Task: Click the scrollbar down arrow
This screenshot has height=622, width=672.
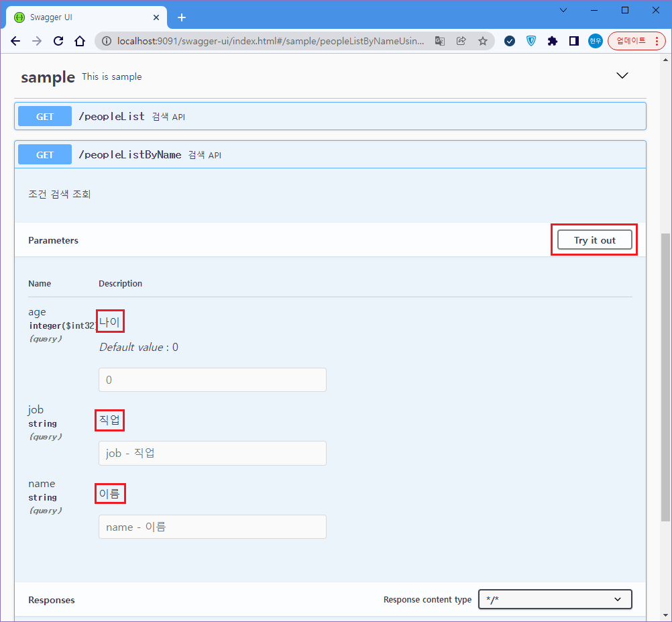Action: tap(665, 617)
